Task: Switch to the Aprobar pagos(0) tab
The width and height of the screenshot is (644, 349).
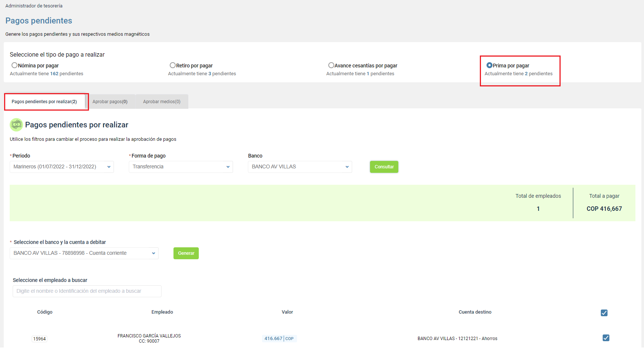Action: [x=110, y=102]
